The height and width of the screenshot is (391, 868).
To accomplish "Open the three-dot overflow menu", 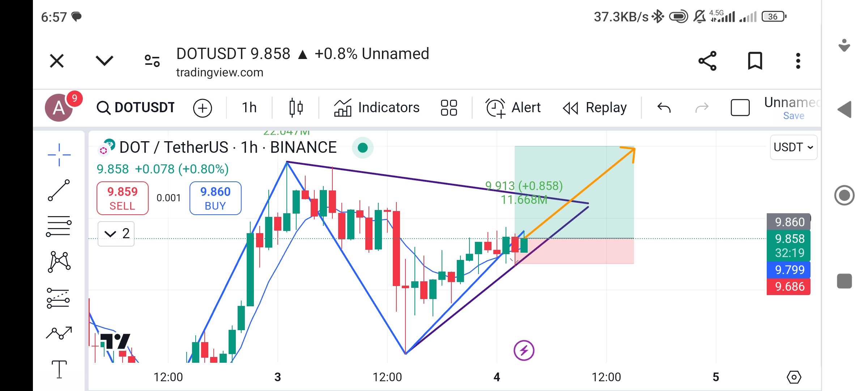I will point(798,61).
